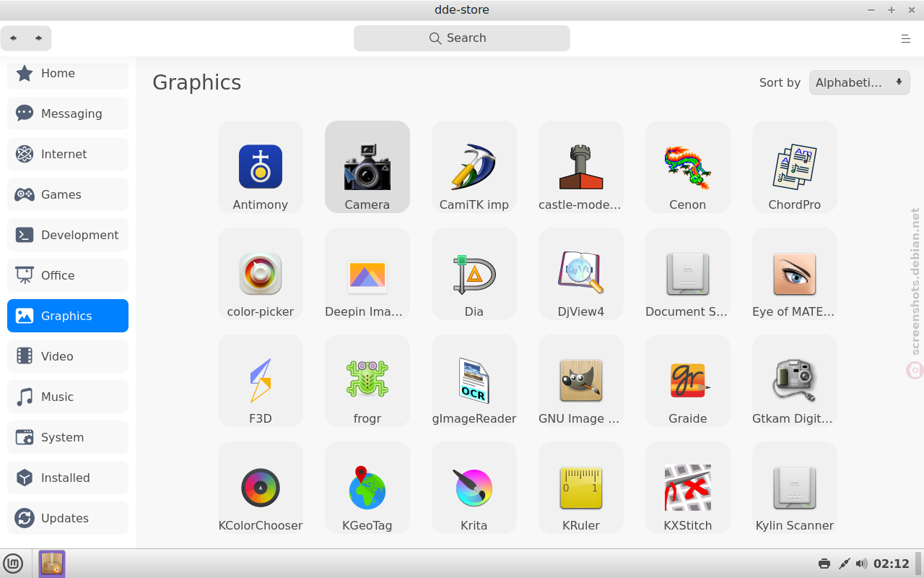The image size is (924, 578).
Task: Click the Search field
Action: tap(462, 38)
